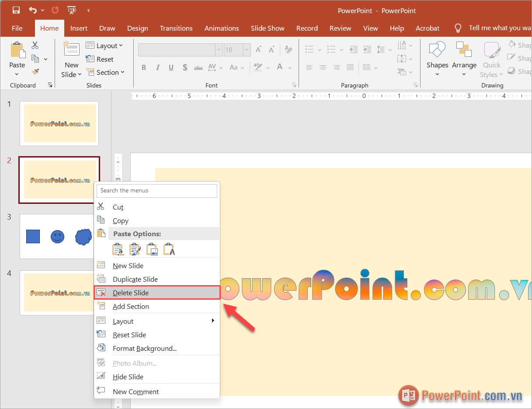Toggle Underline formatting button
This screenshot has height=409, width=532.
pyautogui.click(x=171, y=67)
